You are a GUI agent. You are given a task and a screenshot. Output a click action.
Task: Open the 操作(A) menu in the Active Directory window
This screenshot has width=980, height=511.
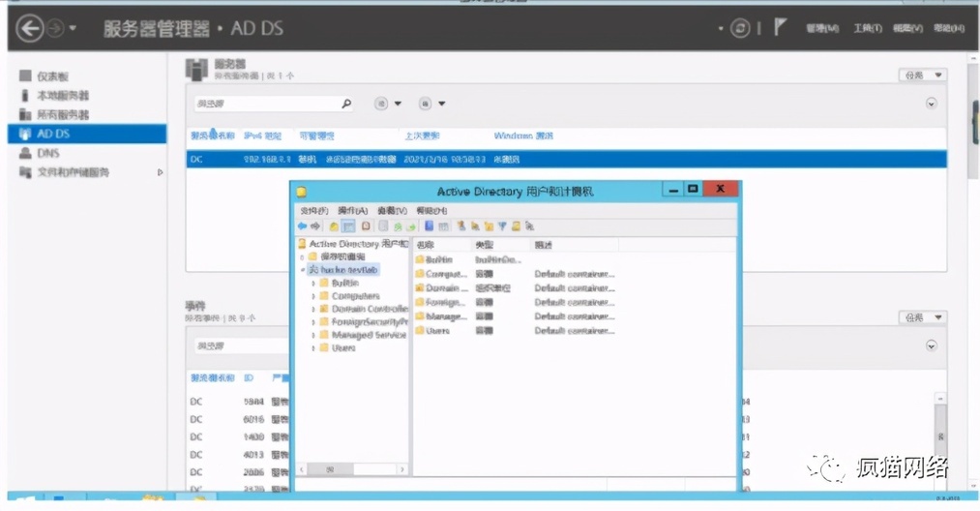point(352,211)
